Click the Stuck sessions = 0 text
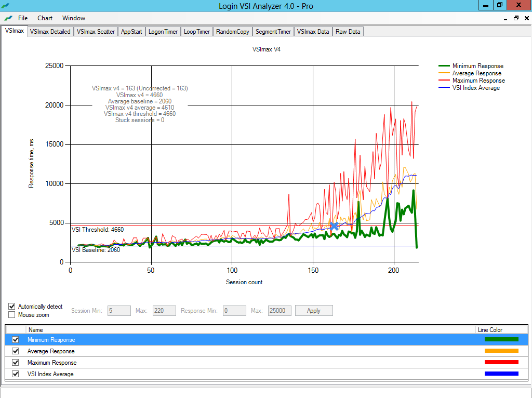The height and width of the screenshot is (398, 532). point(140,120)
